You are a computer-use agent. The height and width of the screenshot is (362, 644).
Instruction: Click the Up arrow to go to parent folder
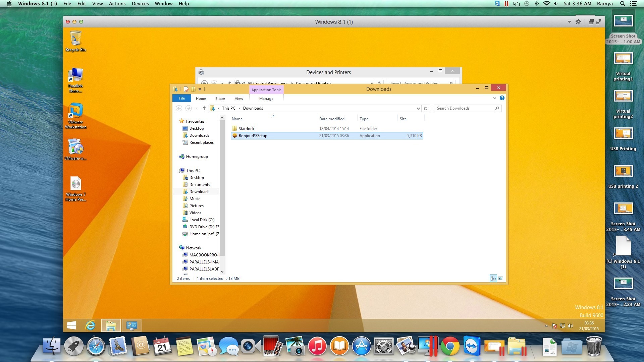point(204,108)
